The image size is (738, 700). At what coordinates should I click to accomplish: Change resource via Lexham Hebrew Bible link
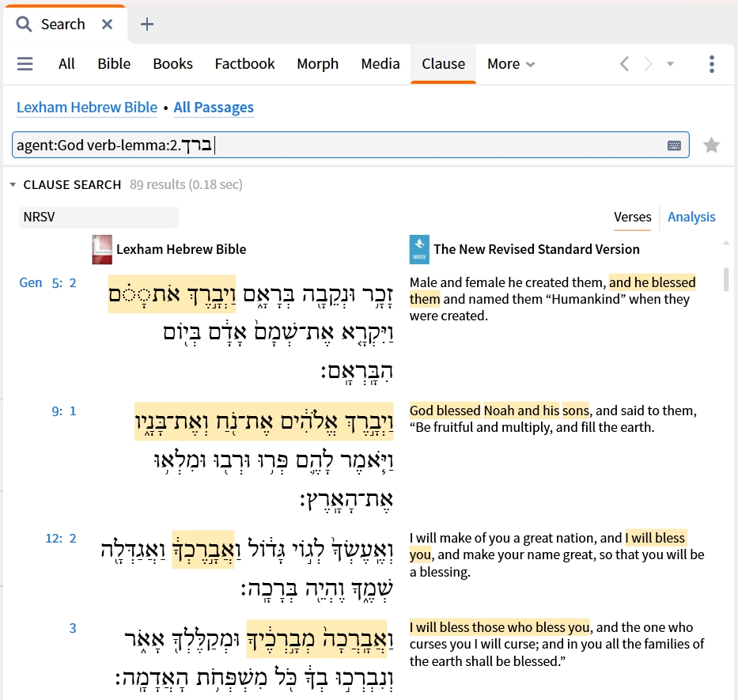(x=87, y=108)
